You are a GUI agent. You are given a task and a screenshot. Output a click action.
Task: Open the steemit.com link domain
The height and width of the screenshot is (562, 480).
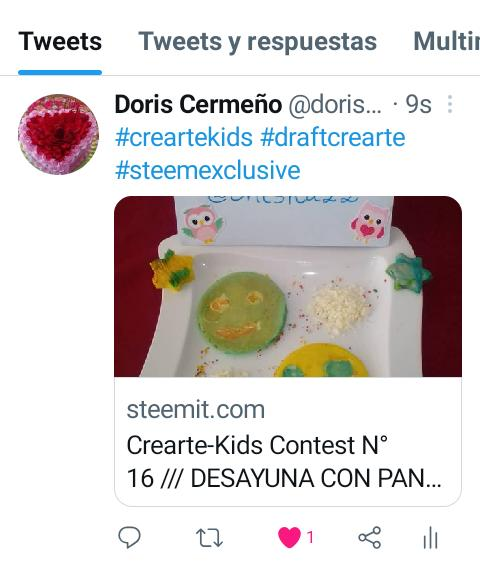click(x=196, y=409)
